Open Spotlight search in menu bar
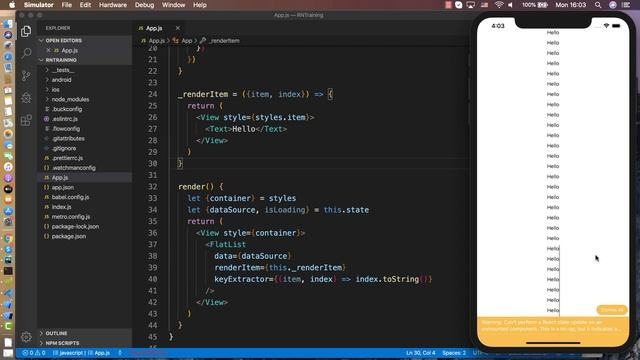 click(x=598, y=5)
